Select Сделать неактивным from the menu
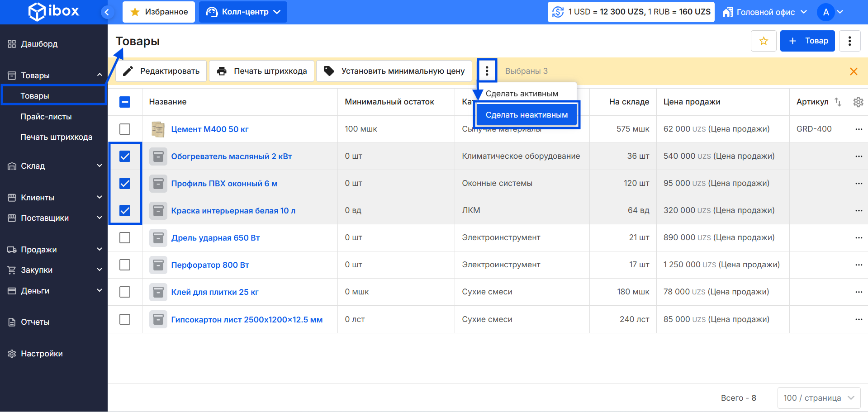This screenshot has width=868, height=412. (526, 115)
